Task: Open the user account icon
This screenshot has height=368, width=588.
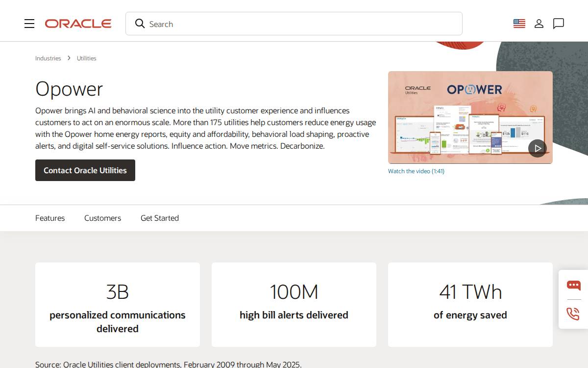Action: (x=539, y=24)
